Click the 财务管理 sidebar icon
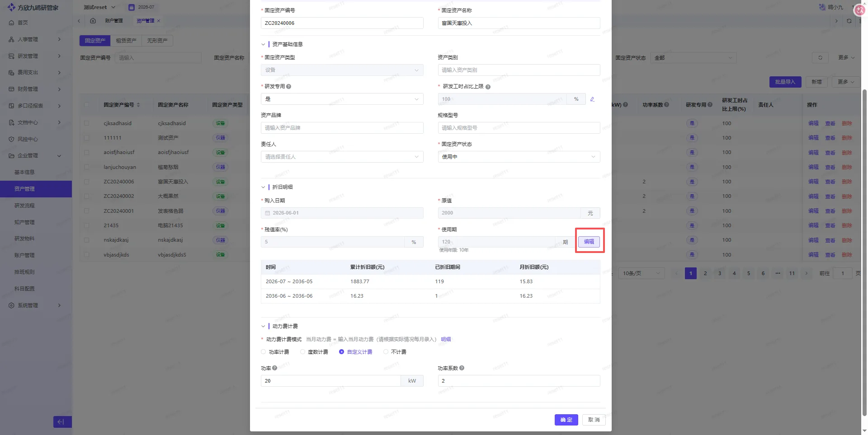This screenshot has width=868, height=435. tap(11, 89)
